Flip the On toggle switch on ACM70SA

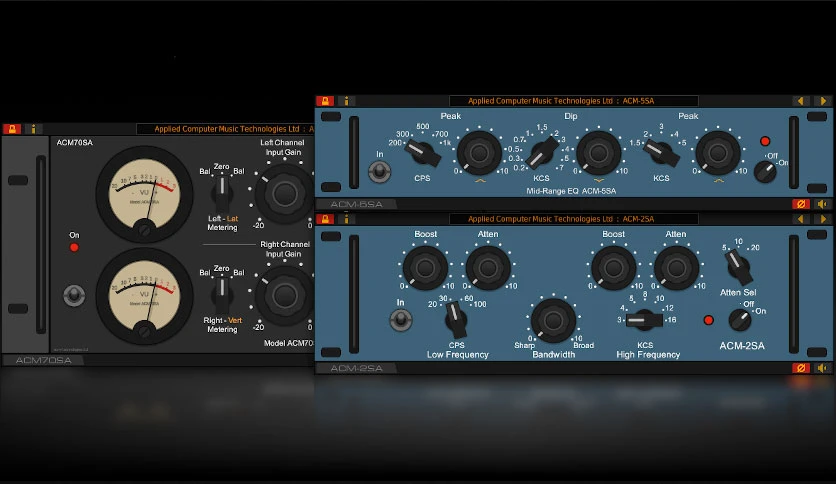click(x=74, y=295)
